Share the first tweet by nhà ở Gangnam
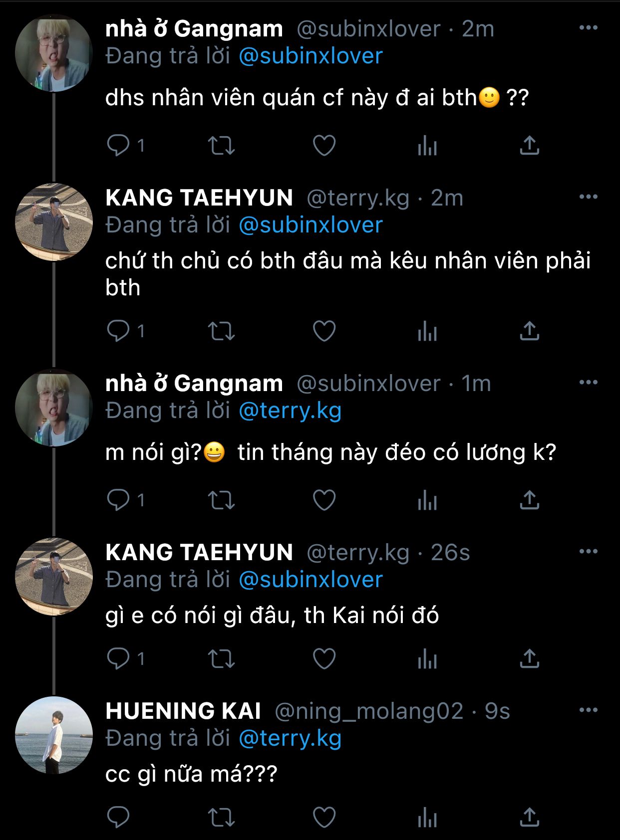Viewport: 620px width, 840px height. pos(530,146)
